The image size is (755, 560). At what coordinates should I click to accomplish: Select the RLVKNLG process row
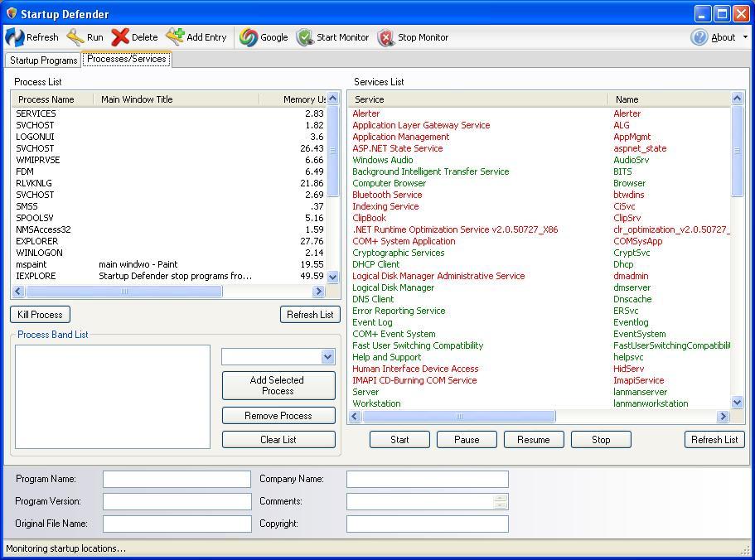(170, 183)
